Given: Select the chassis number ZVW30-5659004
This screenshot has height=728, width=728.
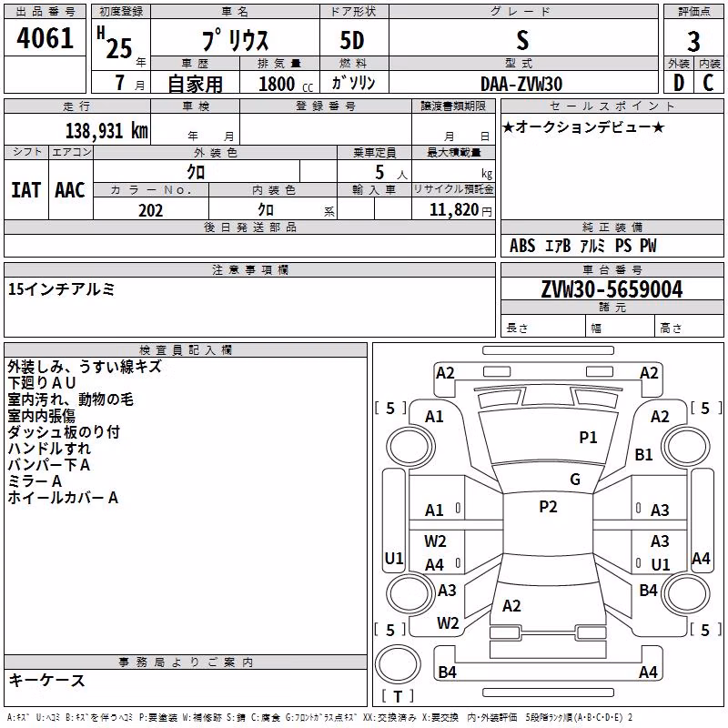Looking at the screenshot, I should [x=612, y=289].
